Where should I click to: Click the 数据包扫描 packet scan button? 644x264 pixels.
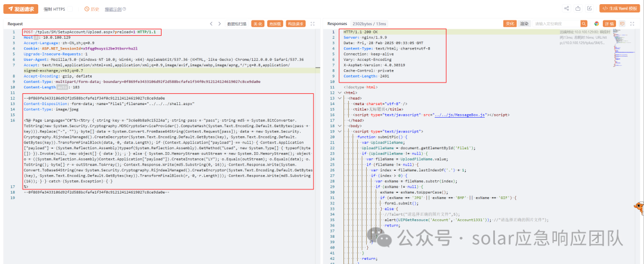click(237, 24)
